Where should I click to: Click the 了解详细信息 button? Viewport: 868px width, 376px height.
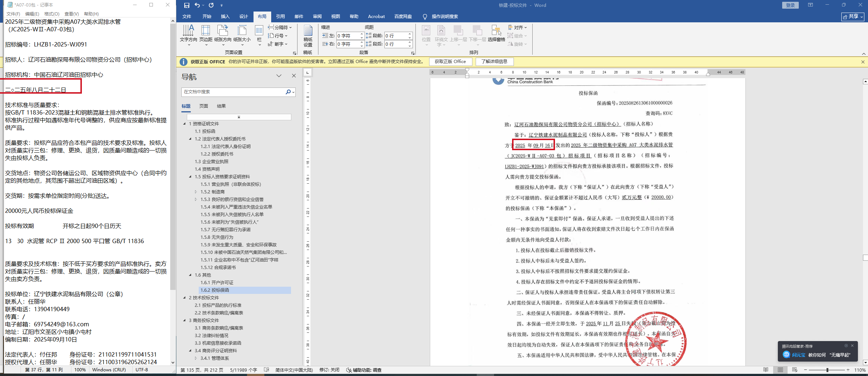[494, 62]
